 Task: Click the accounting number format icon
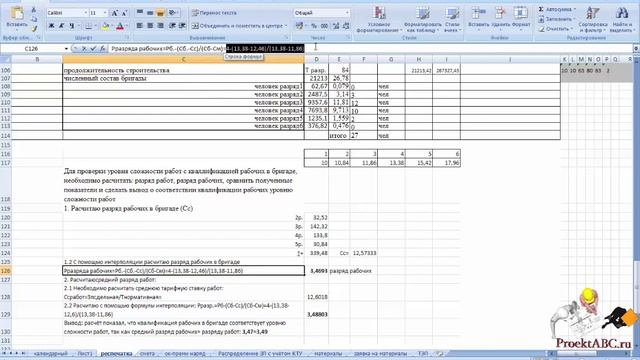tap(299, 26)
